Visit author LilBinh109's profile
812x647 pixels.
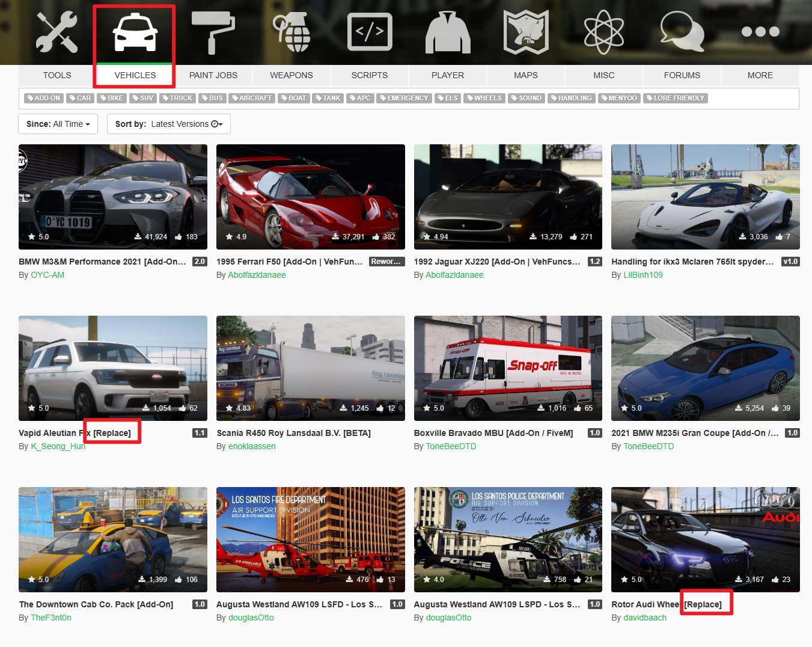643,275
